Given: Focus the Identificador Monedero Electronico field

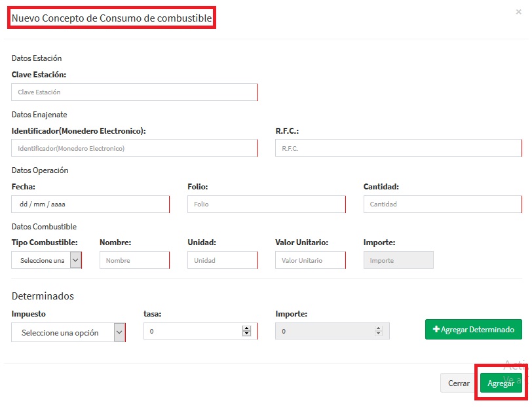Looking at the screenshot, I should [x=134, y=148].
